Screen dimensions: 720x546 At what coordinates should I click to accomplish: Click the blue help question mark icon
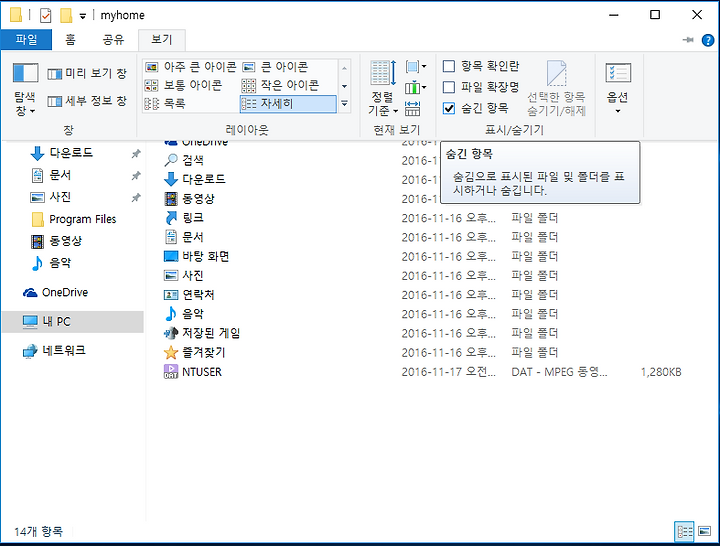[708, 40]
